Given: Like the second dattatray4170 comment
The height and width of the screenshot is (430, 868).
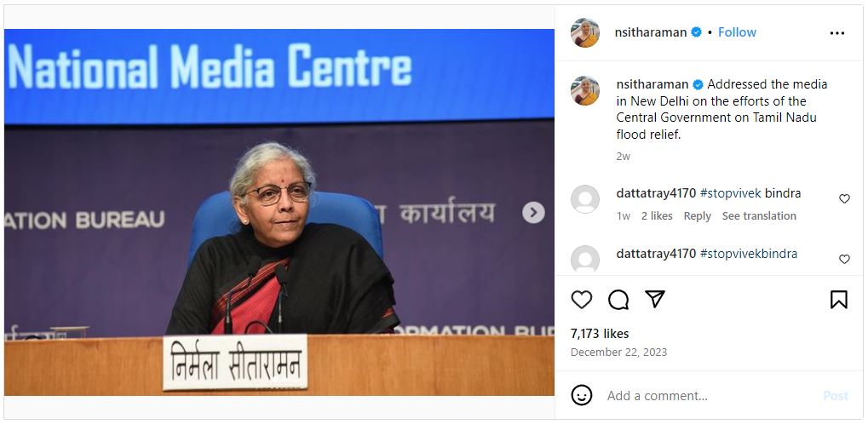Looking at the screenshot, I should (844, 259).
